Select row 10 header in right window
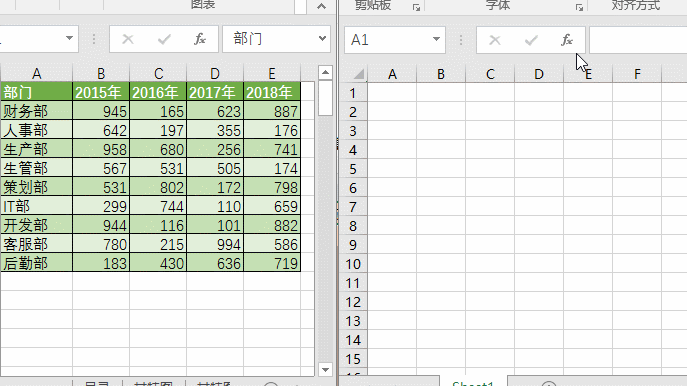 pyautogui.click(x=353, y=264)
